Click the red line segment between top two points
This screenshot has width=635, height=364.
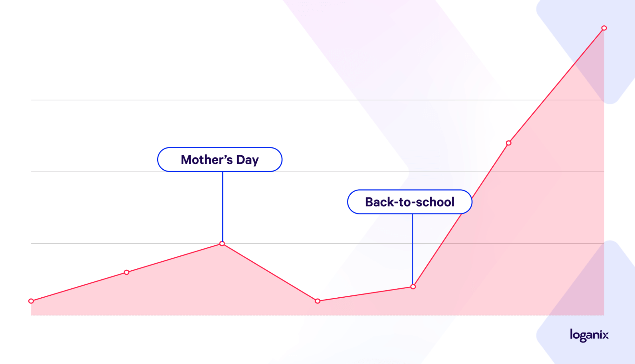[556, 85]
